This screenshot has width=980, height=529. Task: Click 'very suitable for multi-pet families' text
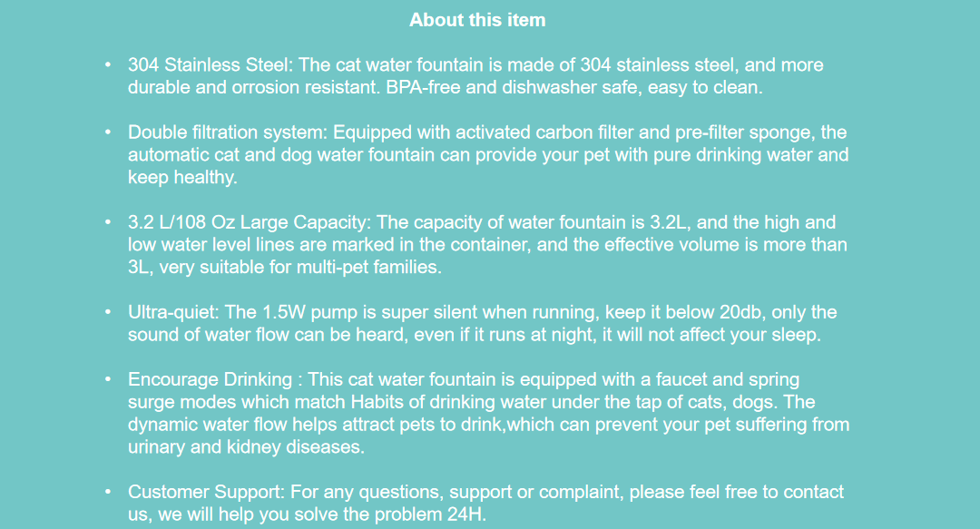(299, 267)
